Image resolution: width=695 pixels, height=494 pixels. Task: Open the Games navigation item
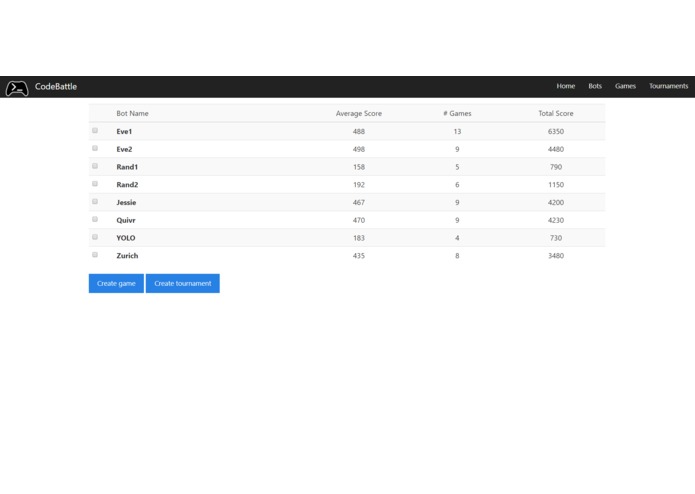click(625, 86)
